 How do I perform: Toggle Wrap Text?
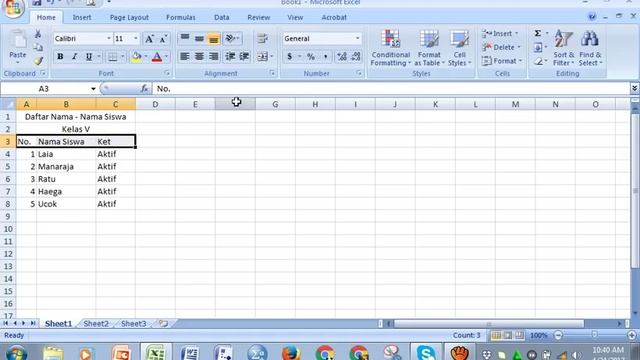coord(262,38)
